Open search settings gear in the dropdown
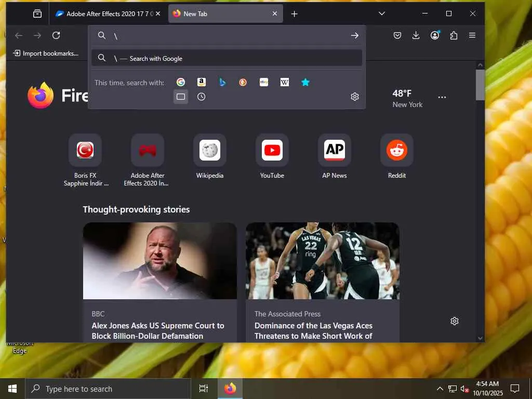 (x=354, y=97)
